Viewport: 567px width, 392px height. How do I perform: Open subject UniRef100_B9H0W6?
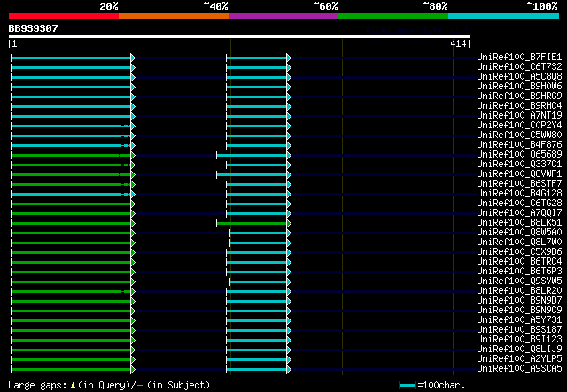pos(520,87)
